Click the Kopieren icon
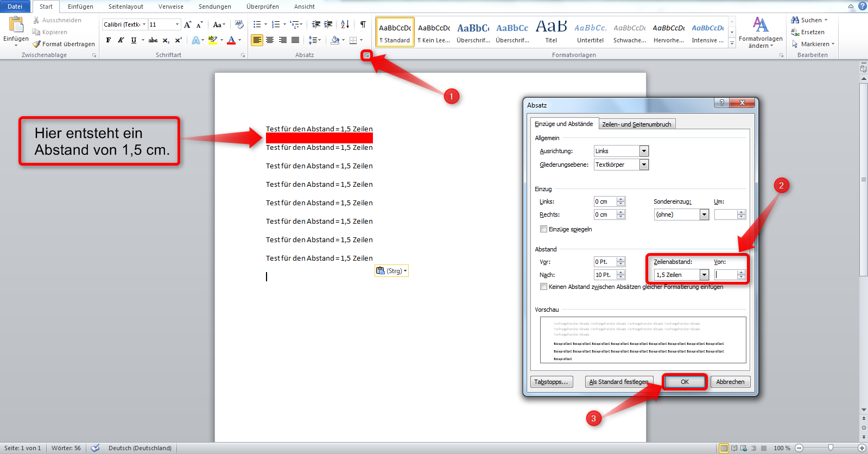The image size is (868, 454). pos(36,32)
